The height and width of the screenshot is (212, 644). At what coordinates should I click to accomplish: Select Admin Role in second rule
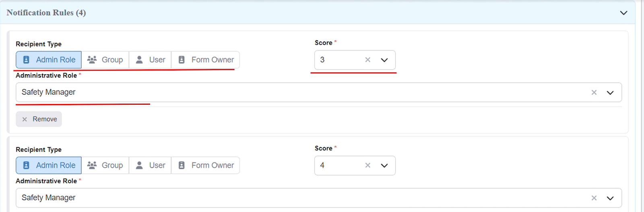click(x=49, y=165)
